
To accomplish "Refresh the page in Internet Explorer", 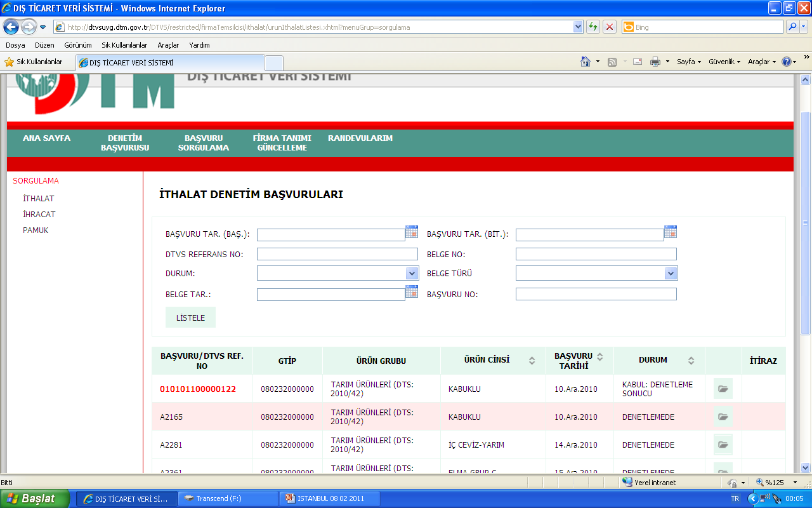I will [x=593, y=27].
